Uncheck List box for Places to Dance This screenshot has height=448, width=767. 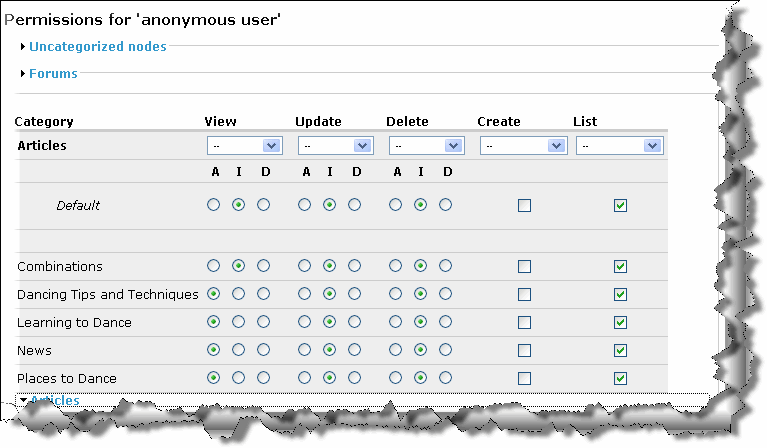(x=620, y=379)
